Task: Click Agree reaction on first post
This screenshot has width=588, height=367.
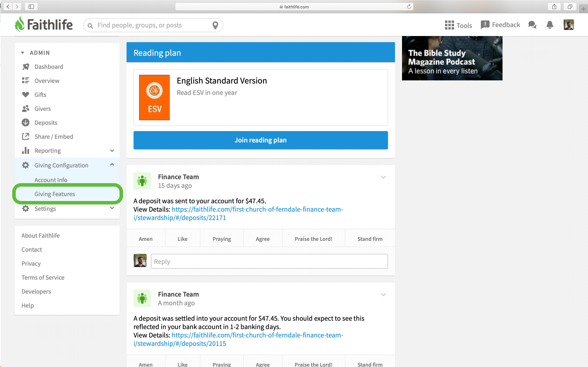Action: click(263, 239)
